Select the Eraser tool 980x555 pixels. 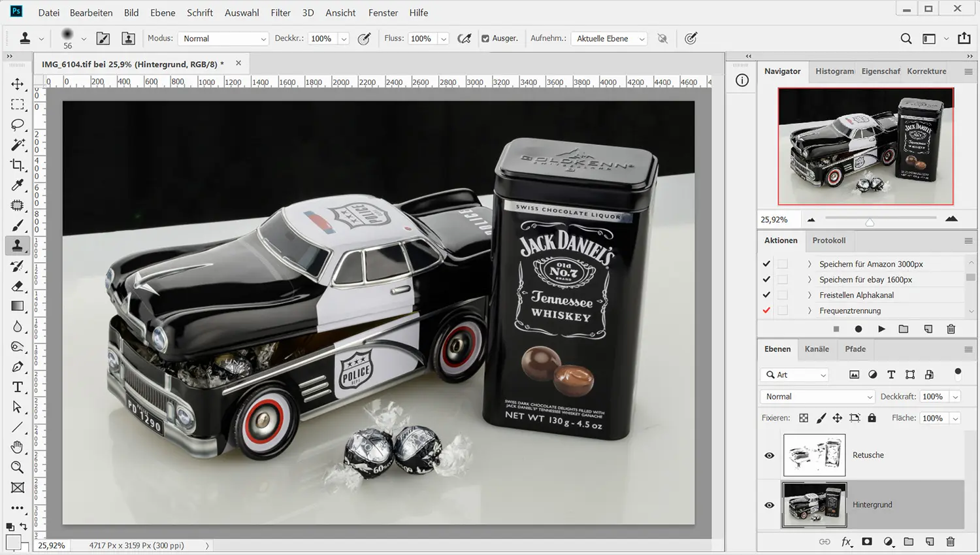click(18, 286)
